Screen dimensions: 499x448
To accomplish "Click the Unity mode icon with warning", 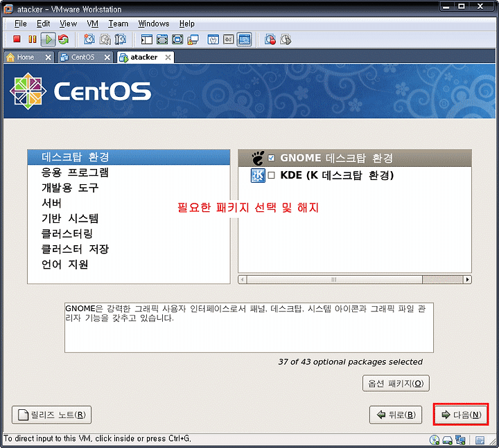I will (x=193, y=39).
